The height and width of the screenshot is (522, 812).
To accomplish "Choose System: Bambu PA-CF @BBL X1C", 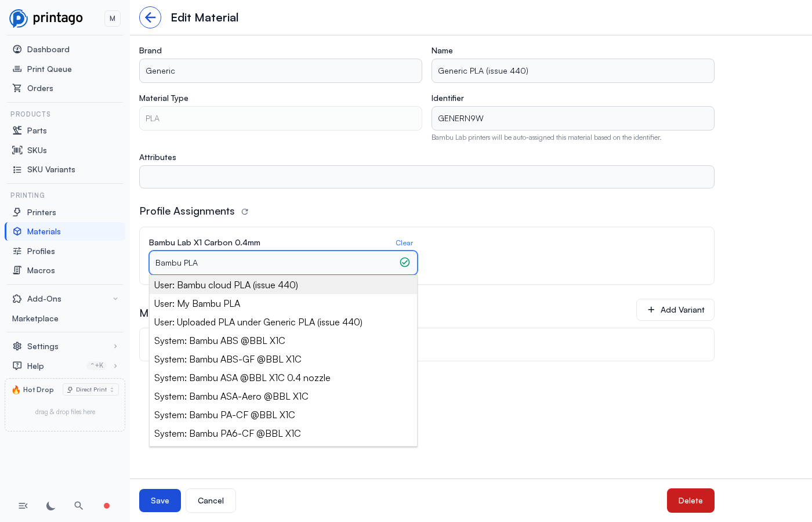I will (x=283, y=415).
